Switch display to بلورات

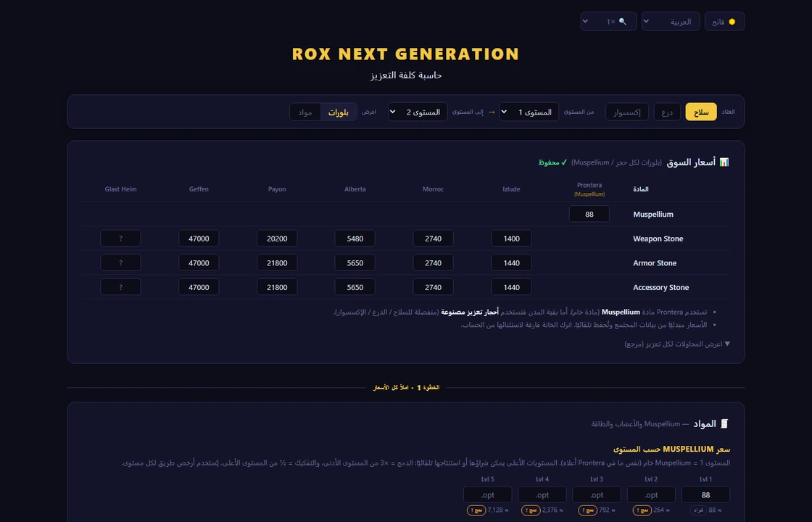(x=338, y=112)
